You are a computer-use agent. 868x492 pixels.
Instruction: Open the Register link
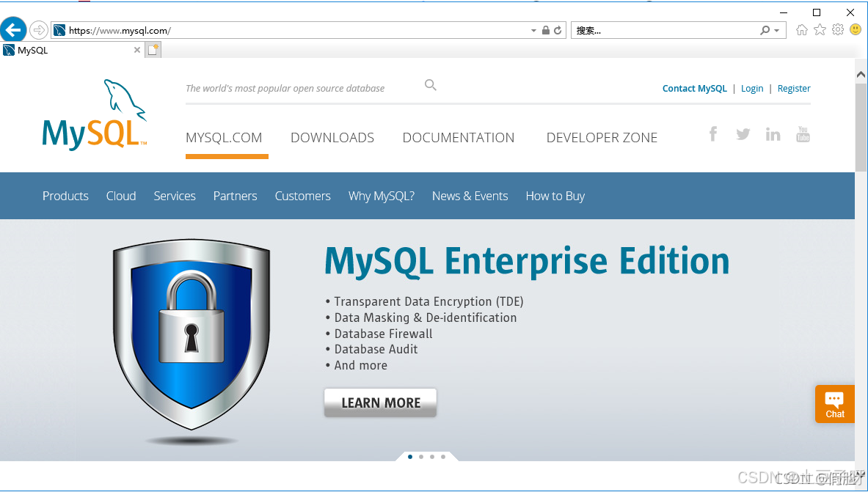pos(794,89)
